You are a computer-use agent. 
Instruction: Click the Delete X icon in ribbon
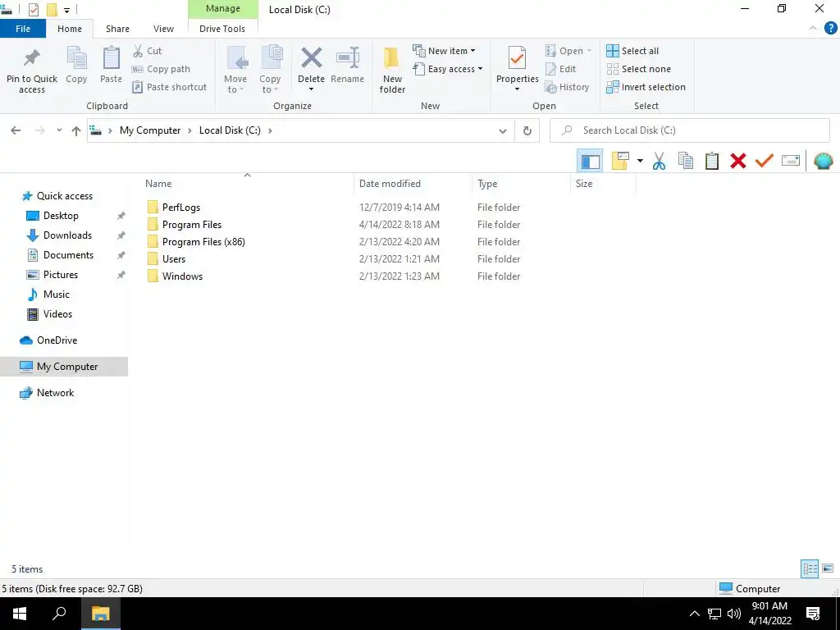[x=311, y=58]
